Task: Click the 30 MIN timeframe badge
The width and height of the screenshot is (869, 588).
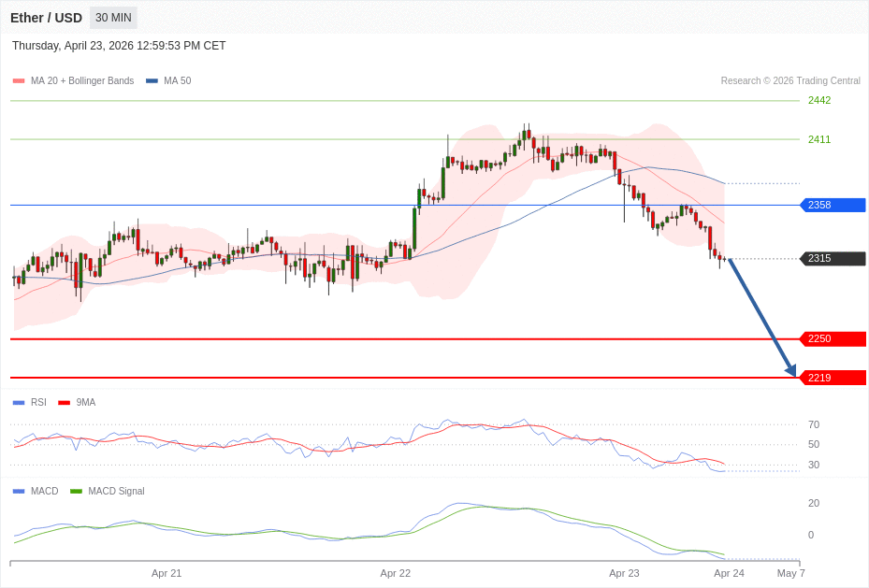Action: 113,18
